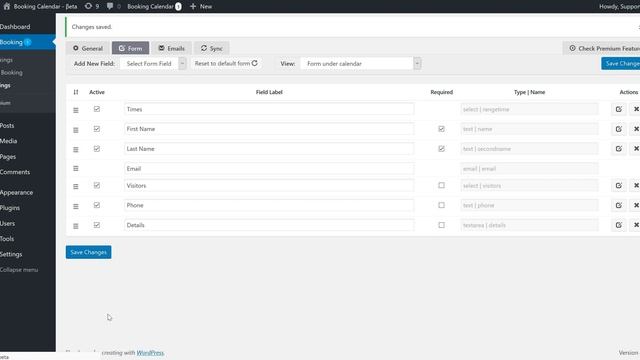
Task: Edit the Details field with its edit icon
Action: [619, 225]
